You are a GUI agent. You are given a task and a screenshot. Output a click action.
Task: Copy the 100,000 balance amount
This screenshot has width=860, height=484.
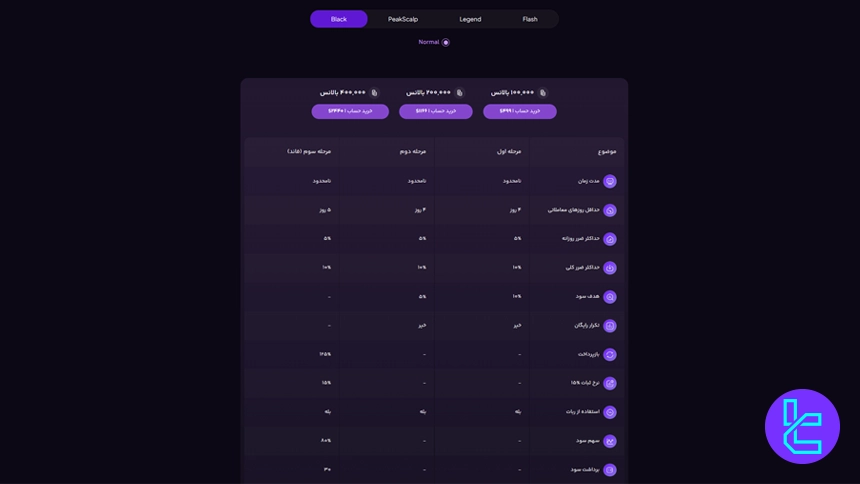pyautogui.click(x=543, y=93)
